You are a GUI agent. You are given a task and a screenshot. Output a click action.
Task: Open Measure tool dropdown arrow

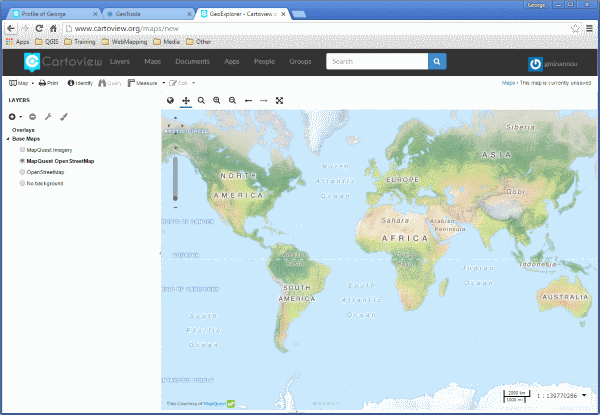pos(164,83)
